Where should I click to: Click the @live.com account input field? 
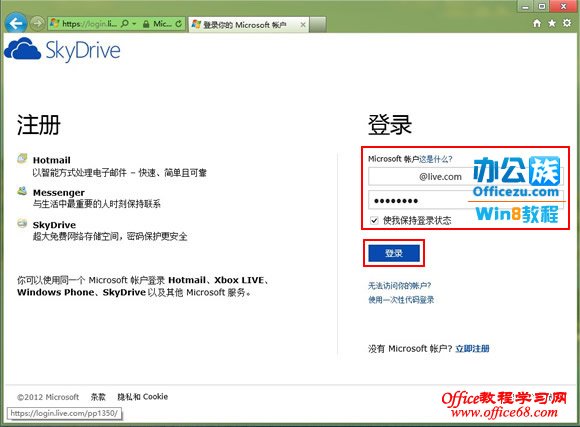466,176
